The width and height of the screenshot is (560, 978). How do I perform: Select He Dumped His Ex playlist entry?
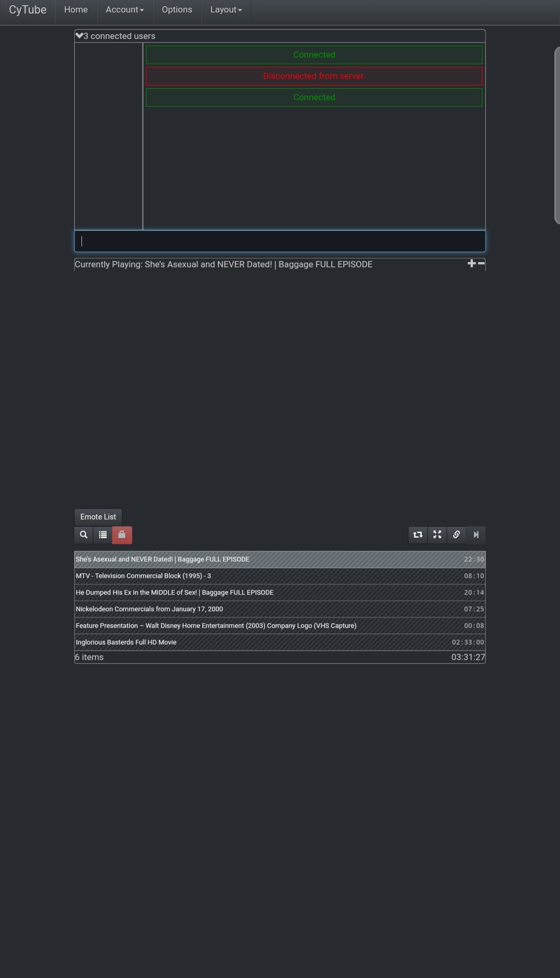click(280, 593)
